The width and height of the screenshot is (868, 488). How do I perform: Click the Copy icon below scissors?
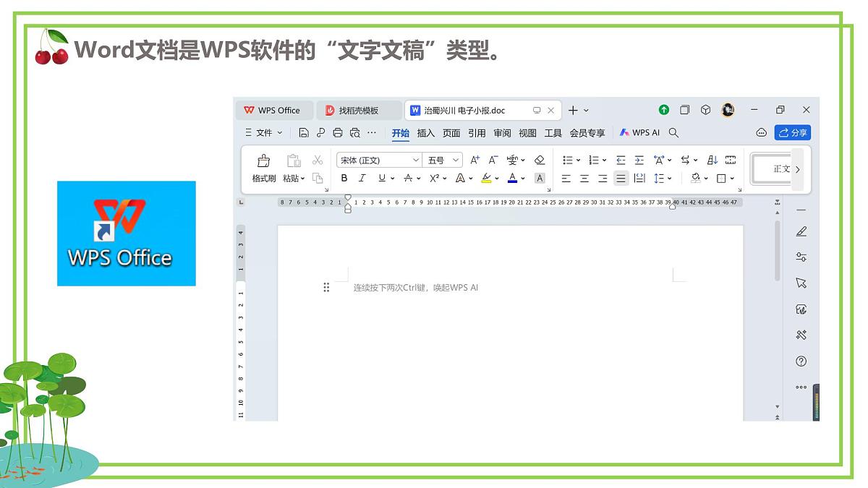coord(318,178)
